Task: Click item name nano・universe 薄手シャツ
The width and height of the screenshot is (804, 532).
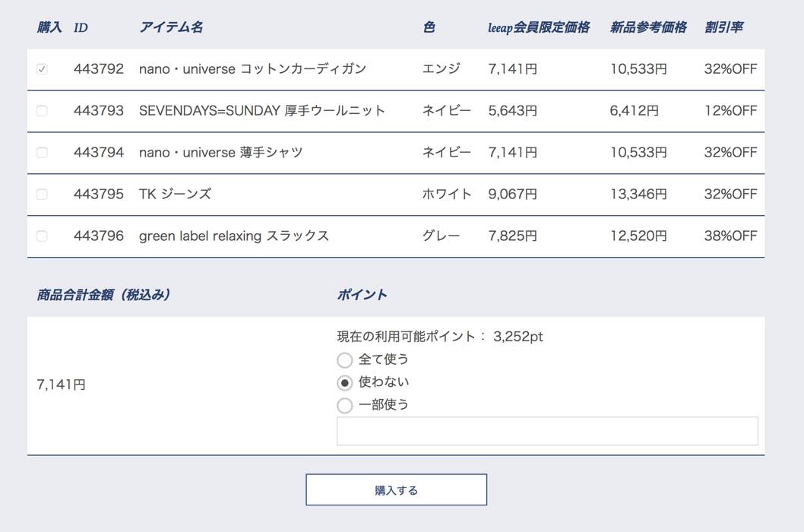Action: point(221,152)
